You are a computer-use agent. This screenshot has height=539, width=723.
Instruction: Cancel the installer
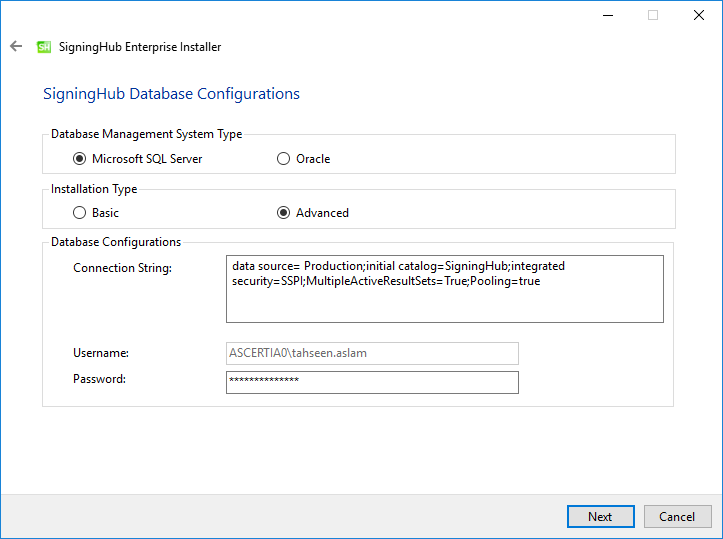(677, 516)
